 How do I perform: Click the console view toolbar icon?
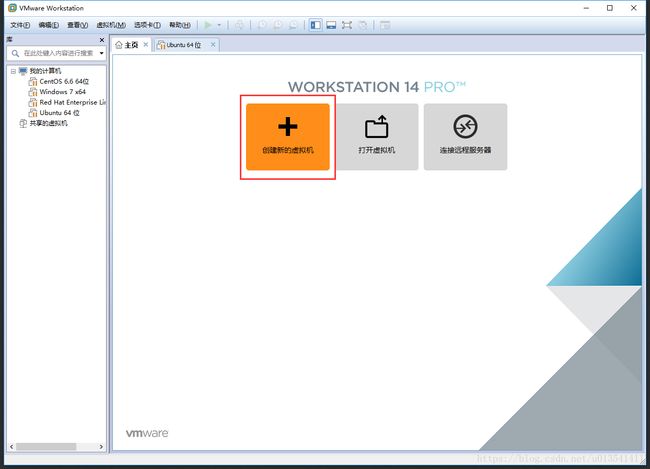point(385,25)
